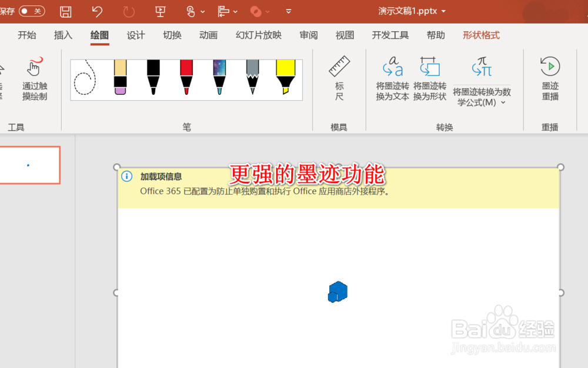Open the align objects dropdown arrow
The image size is (588, 368).
coord(236,12)
